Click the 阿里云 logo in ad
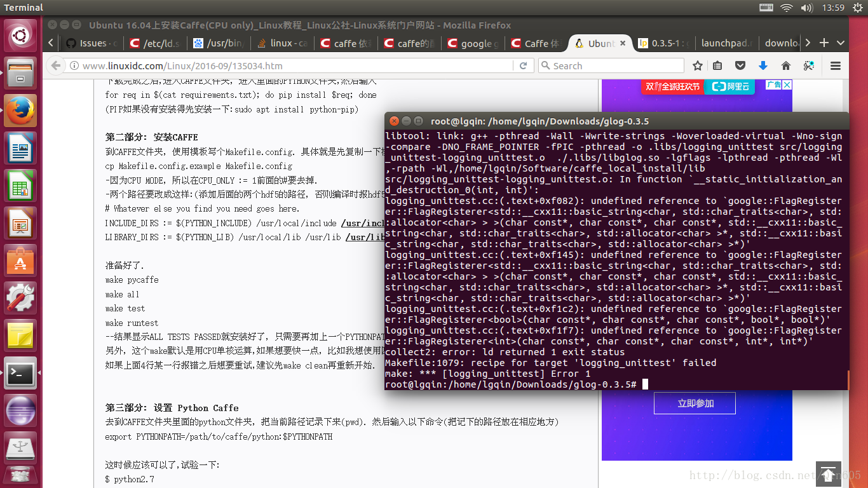Viewport: 868px width, 488px height. [729, 86]
